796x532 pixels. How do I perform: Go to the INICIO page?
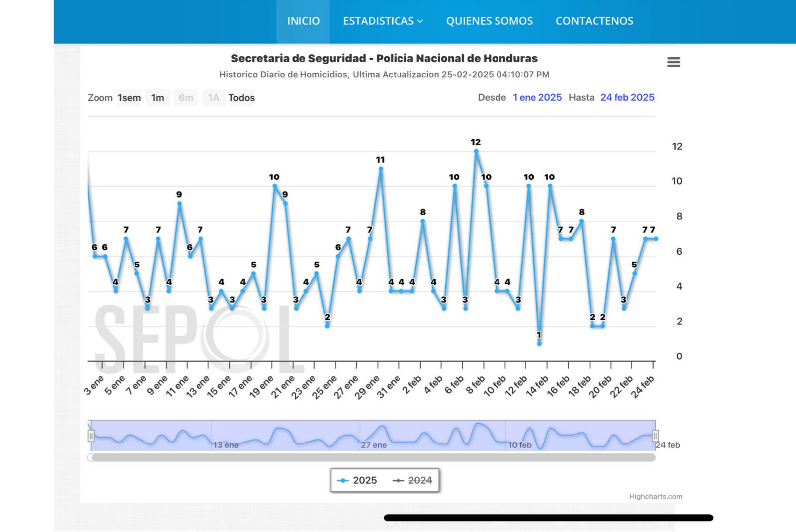pyautogui.click(x=303, y=21)
